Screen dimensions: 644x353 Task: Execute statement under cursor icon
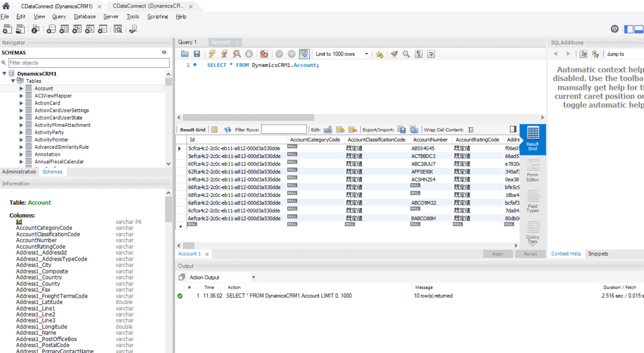click(224, 54)
